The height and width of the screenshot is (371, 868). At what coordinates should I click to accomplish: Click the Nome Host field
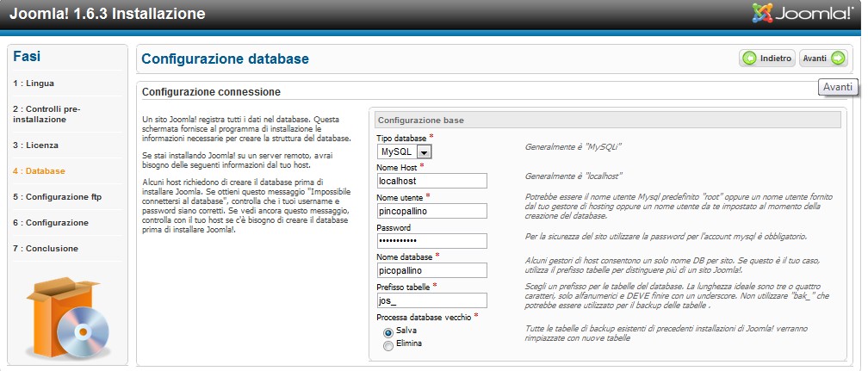(432, 181)
